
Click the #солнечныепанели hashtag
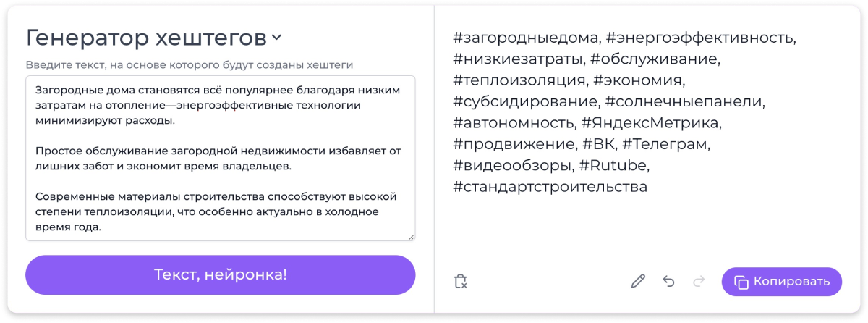tap(684, 101)
